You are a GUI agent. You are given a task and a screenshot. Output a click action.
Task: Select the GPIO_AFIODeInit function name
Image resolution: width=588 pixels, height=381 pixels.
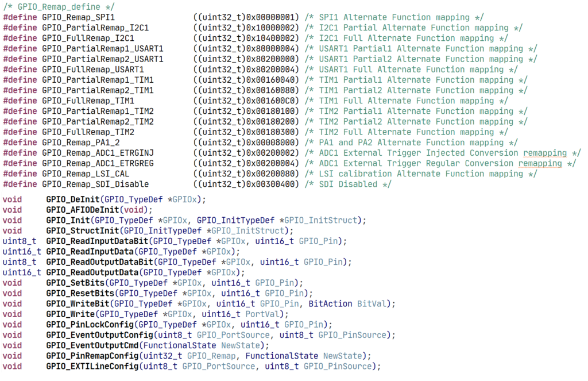click(83, 210)
